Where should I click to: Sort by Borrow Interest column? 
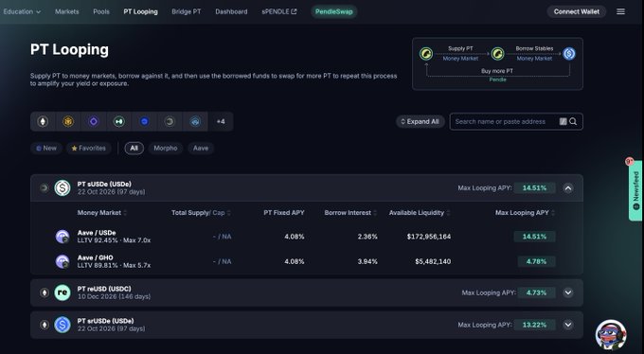[350, 213]
